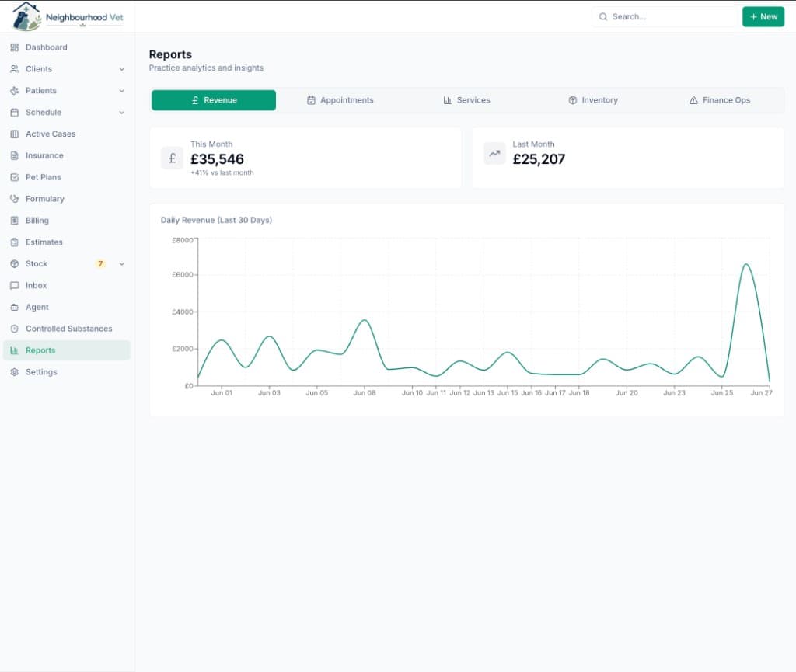
Task: Click the Reports page heading
Action: pos(170,54)
